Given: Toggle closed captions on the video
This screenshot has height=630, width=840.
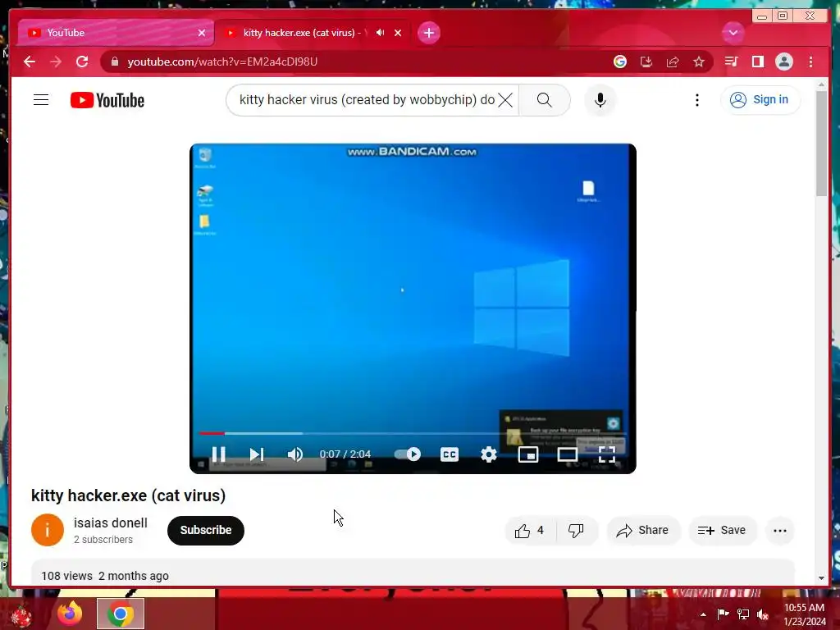Looking at the screenshot, I should [449, 454].
